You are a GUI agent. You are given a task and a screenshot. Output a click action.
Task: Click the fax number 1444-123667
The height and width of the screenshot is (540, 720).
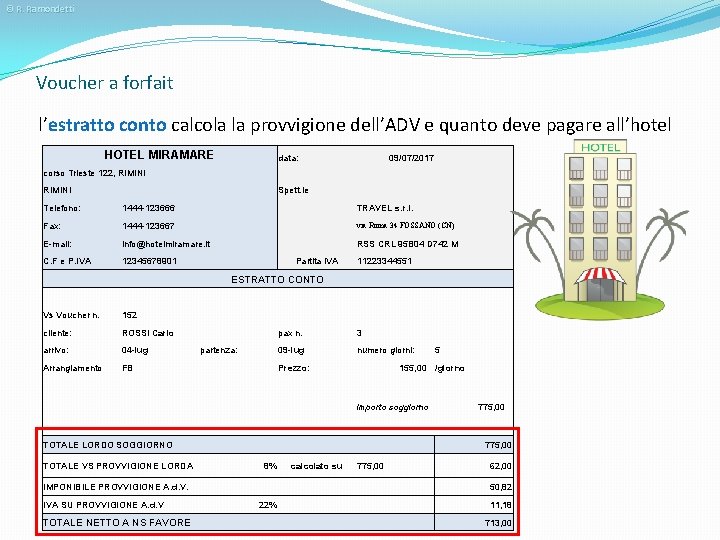coord(148,226)
